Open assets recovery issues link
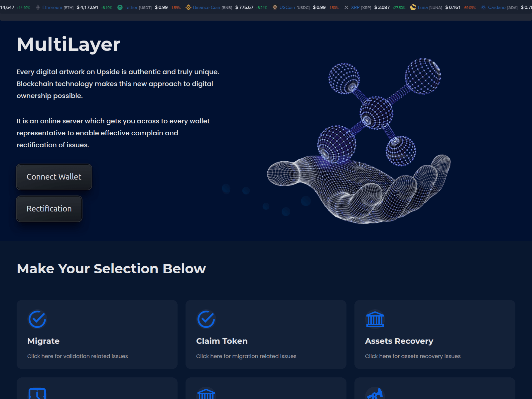 click(413, 356)
